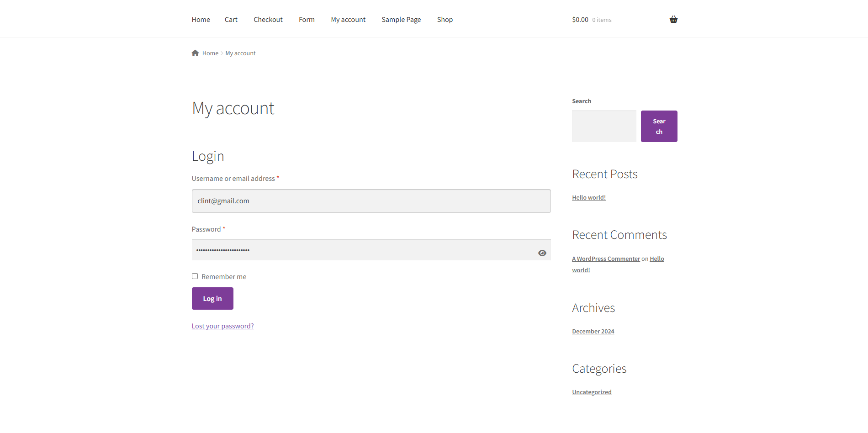This screenshot has height=433, width=868.
Task: Click the $0.00 cart total link
Action: 580,20
